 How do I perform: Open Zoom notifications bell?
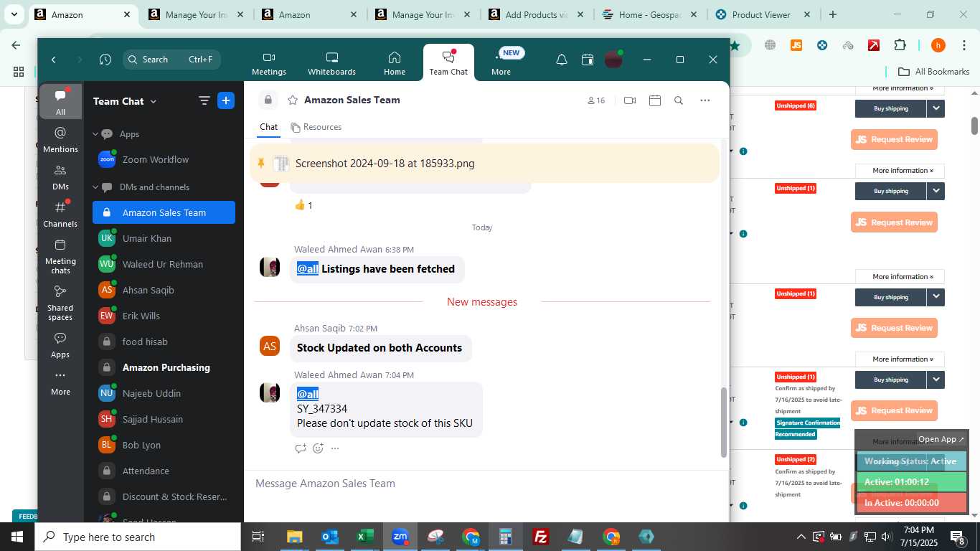click(562, 60)
